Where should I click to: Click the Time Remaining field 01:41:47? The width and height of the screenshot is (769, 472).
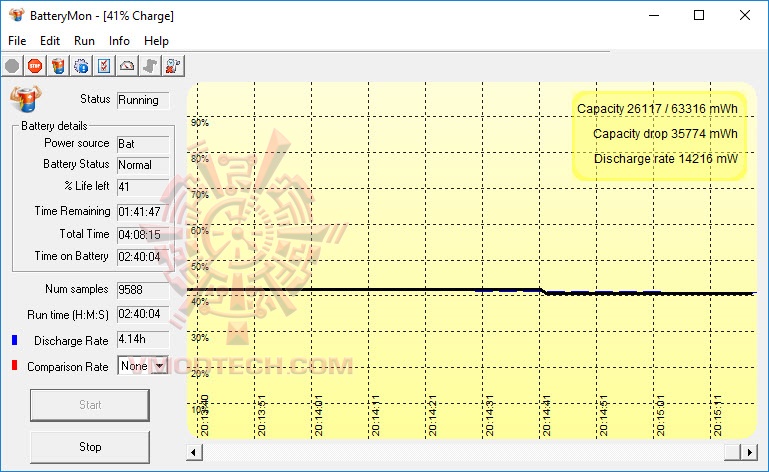(x=143, y=212)
